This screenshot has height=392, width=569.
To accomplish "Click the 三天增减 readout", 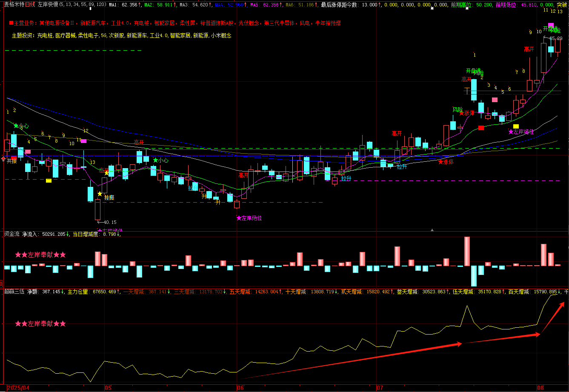I will [200, 292].
